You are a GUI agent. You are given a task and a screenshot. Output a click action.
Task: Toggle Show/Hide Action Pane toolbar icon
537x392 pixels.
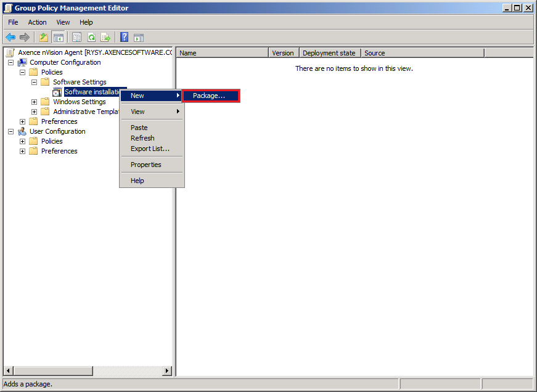139,38
